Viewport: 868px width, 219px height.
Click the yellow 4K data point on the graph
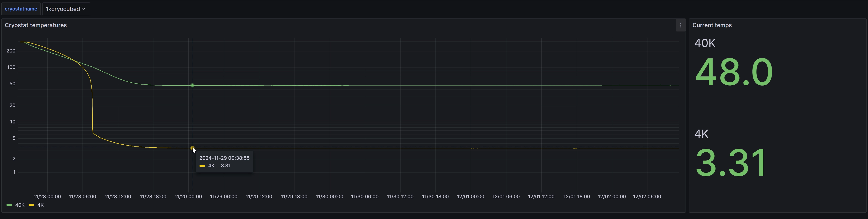192,148
